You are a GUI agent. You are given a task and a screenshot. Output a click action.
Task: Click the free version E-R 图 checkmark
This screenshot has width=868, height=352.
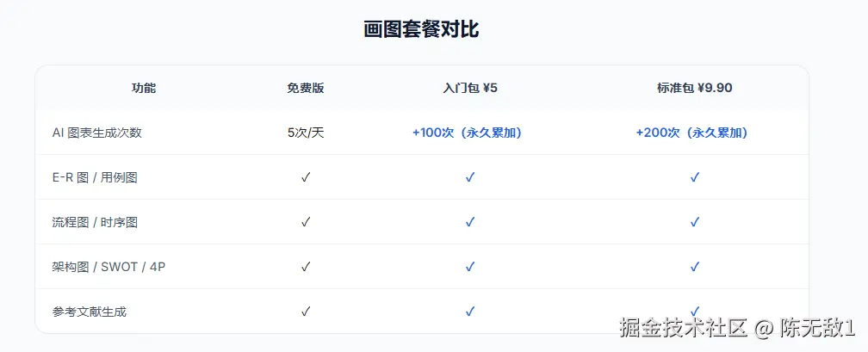pos(306,177)
